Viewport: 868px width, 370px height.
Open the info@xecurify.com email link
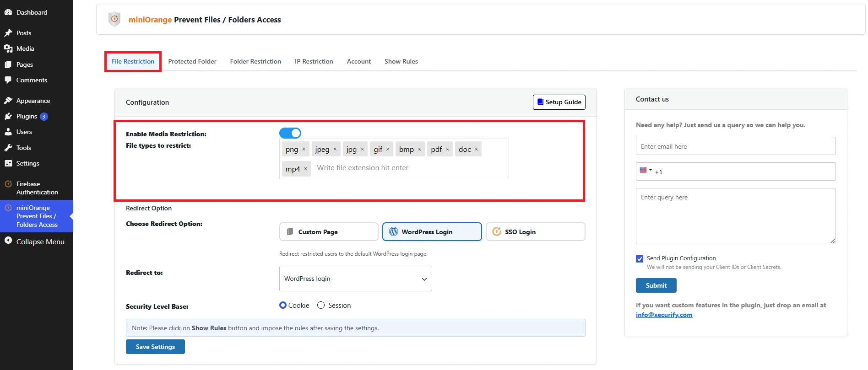tap(664, 315)
